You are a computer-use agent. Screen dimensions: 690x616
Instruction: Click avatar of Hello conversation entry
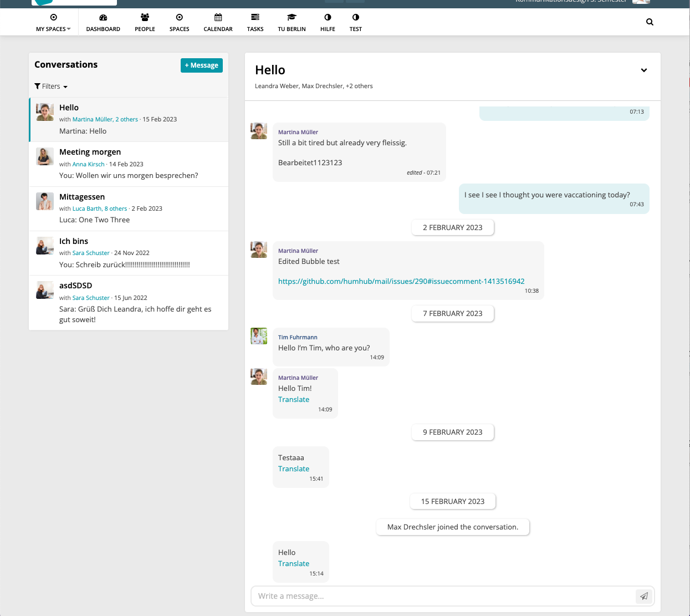tap(45, 112)
